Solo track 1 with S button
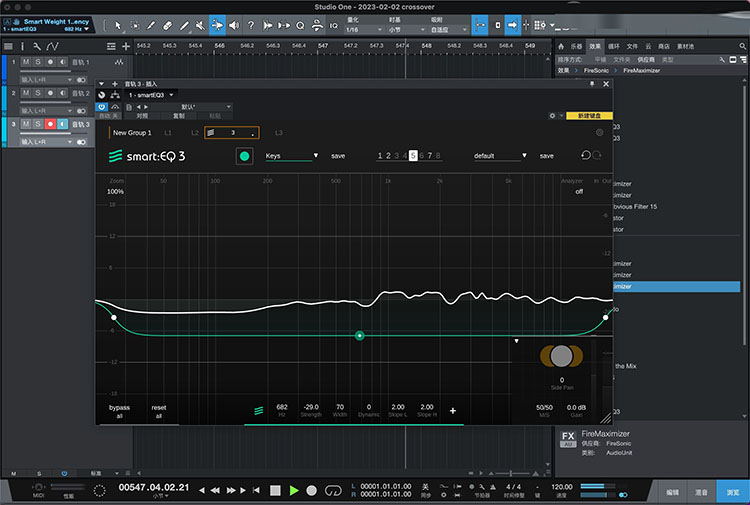Screen dimensions: 750x505 tap(38, 62)
